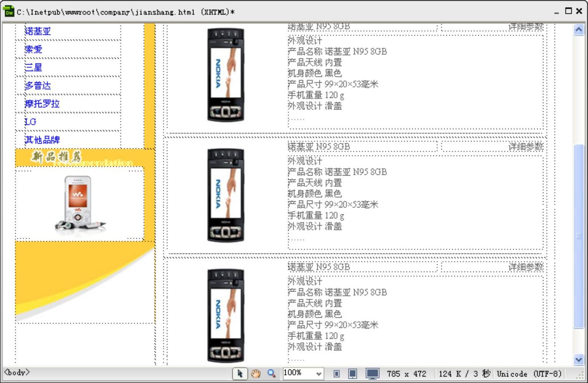
Task: Click 产品名称 诺基亚 N95 8GB in bottom block
Action: [337, 292]
